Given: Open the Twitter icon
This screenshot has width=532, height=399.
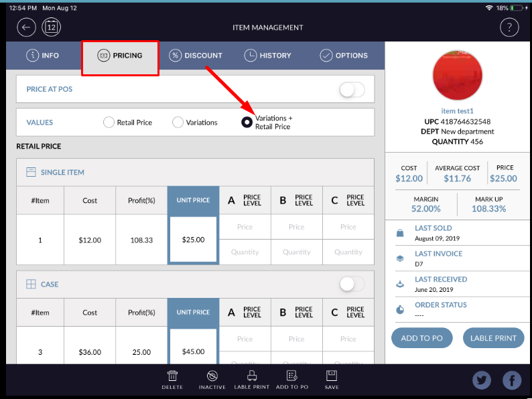Looking at the screenshot, I should point(482,380).
